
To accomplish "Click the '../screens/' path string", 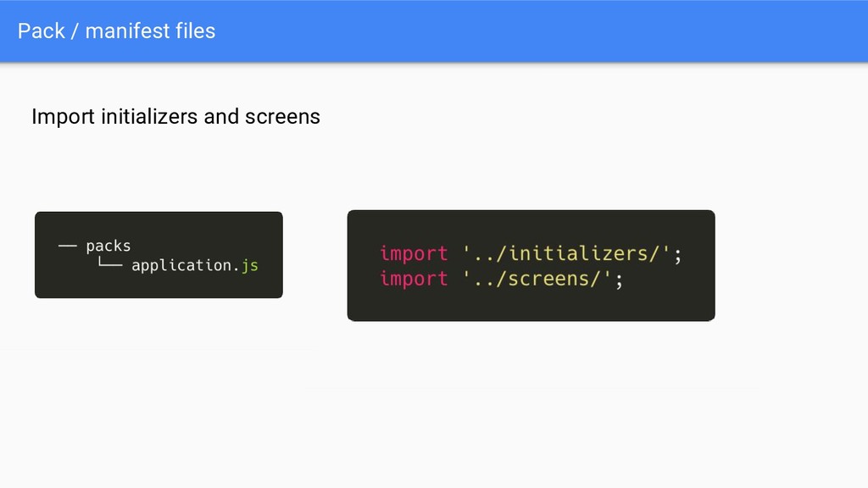I will pos(537,278).
